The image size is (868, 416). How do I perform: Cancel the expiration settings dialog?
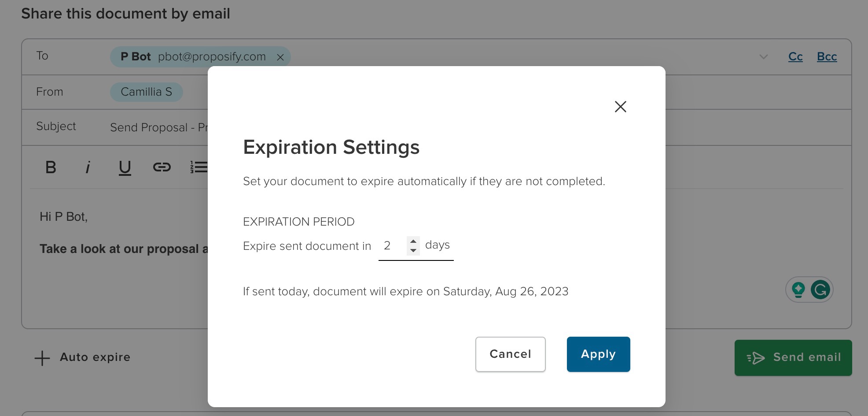coord(510,354)
